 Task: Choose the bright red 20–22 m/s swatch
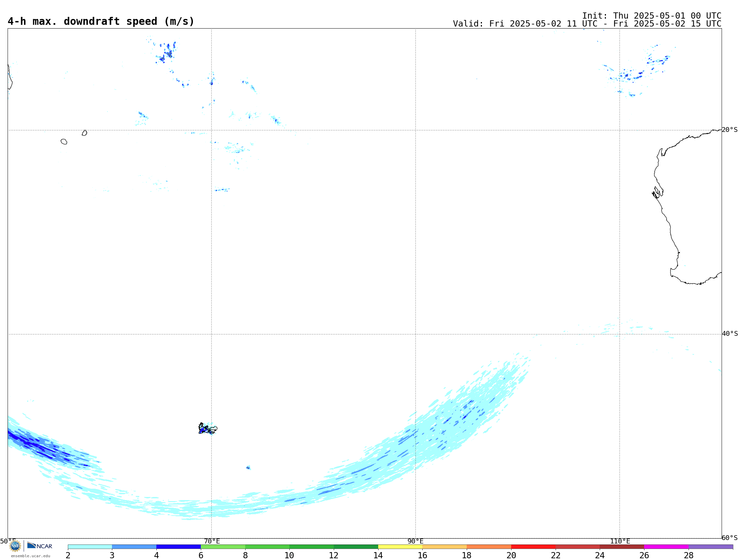534,547
